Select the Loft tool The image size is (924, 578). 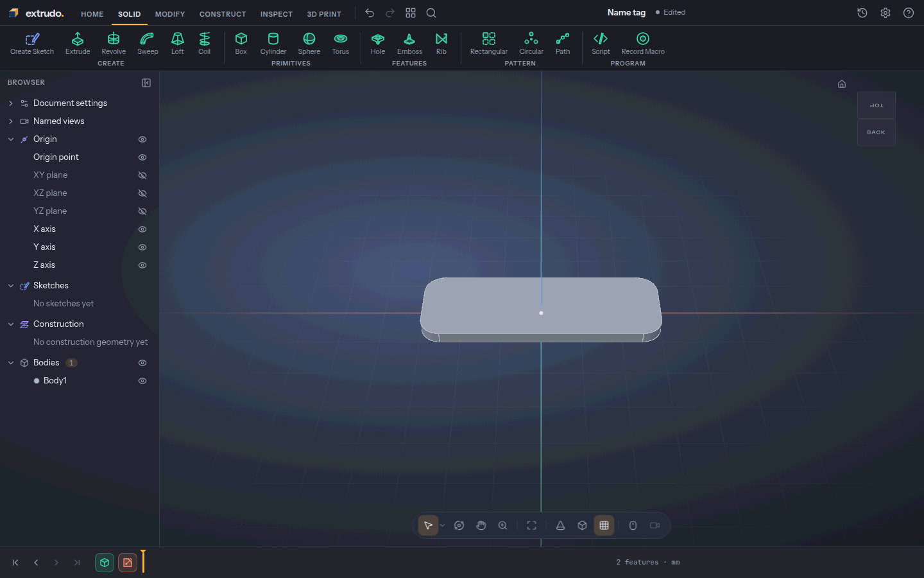[178, 44]
